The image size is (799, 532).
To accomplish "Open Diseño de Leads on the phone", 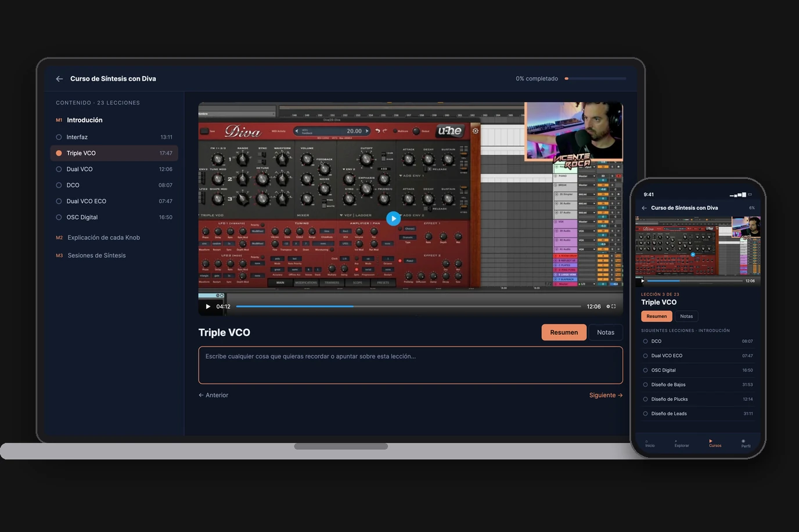I will [698, 414].
